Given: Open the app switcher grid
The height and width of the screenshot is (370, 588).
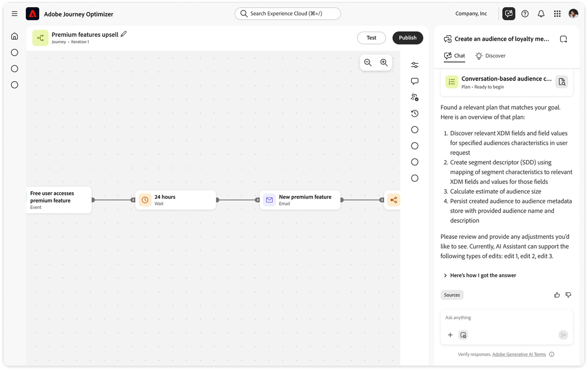Looking at the screenshot, I should click(557, 14).
